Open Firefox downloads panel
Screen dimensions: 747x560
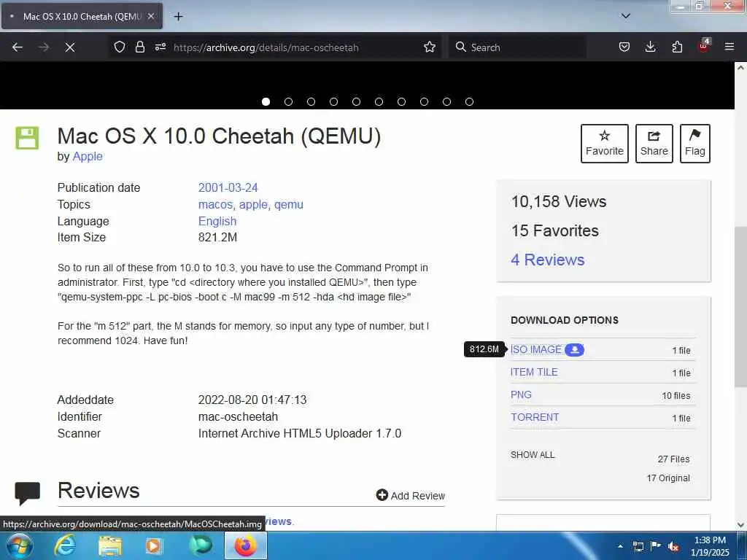coord(650,47)
